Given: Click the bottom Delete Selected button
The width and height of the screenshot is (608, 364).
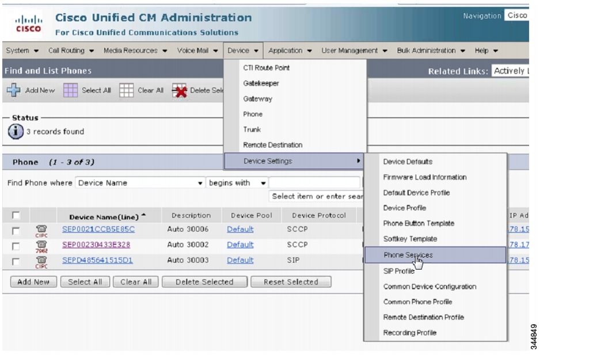Looking at the screenshot, I should 204,282.
